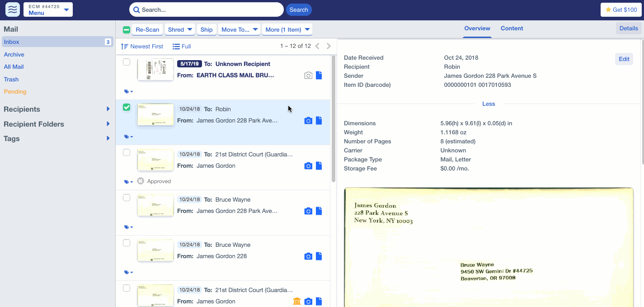This screenshot has height=307, width=644.
Task: Click the blue Search button
Action: [299, 9]
